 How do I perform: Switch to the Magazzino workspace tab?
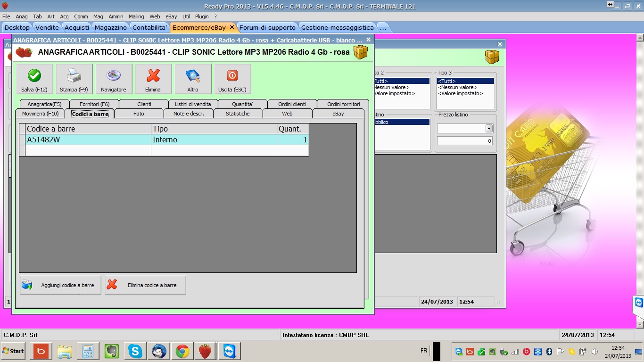tap(111, 27)
